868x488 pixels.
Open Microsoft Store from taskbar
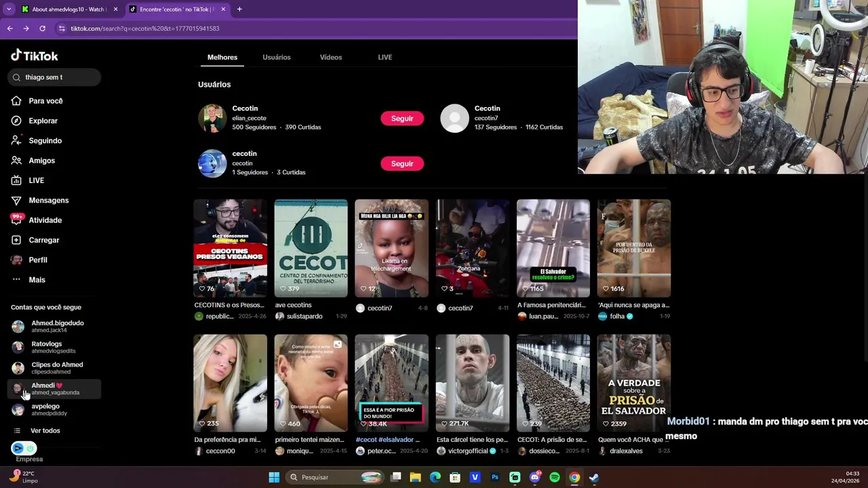[x=455, y=477]
